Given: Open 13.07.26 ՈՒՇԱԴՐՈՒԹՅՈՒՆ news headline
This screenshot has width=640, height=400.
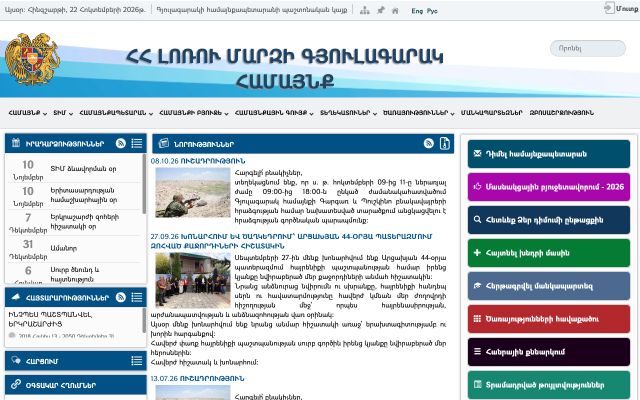Looking at the screenshot, I should click(x=198, y=378).
